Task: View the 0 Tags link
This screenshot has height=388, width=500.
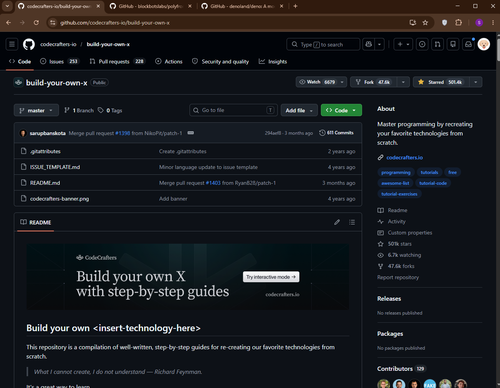Action: (x=110, y=110)
